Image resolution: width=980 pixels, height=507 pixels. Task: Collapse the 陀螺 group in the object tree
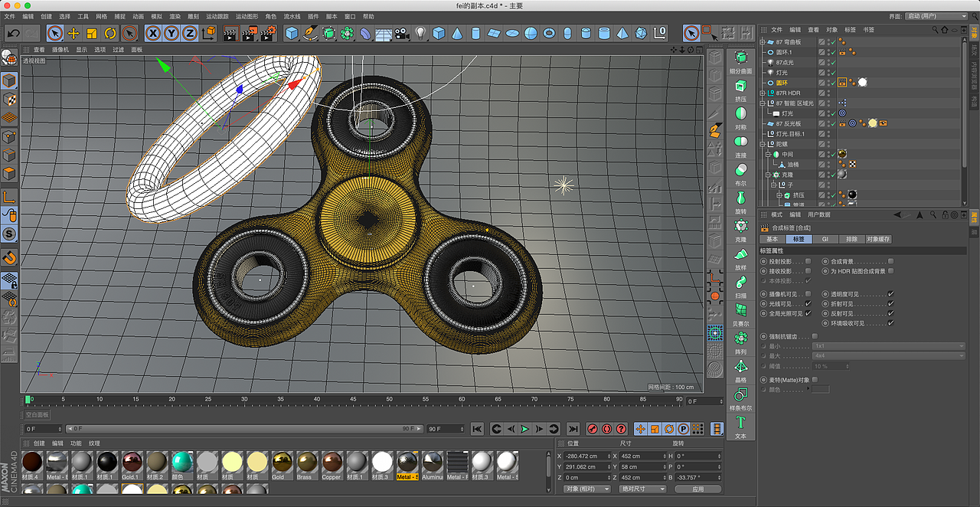click(x=763, y=144)
